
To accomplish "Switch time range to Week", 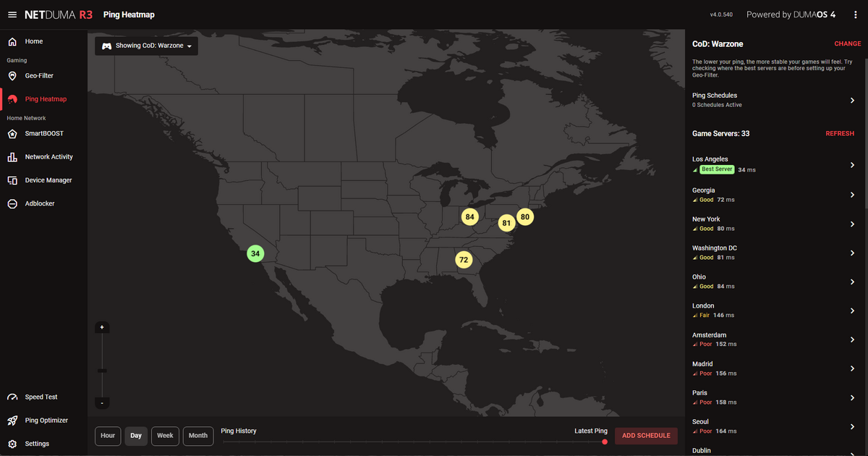I will (x=165, y=436).
